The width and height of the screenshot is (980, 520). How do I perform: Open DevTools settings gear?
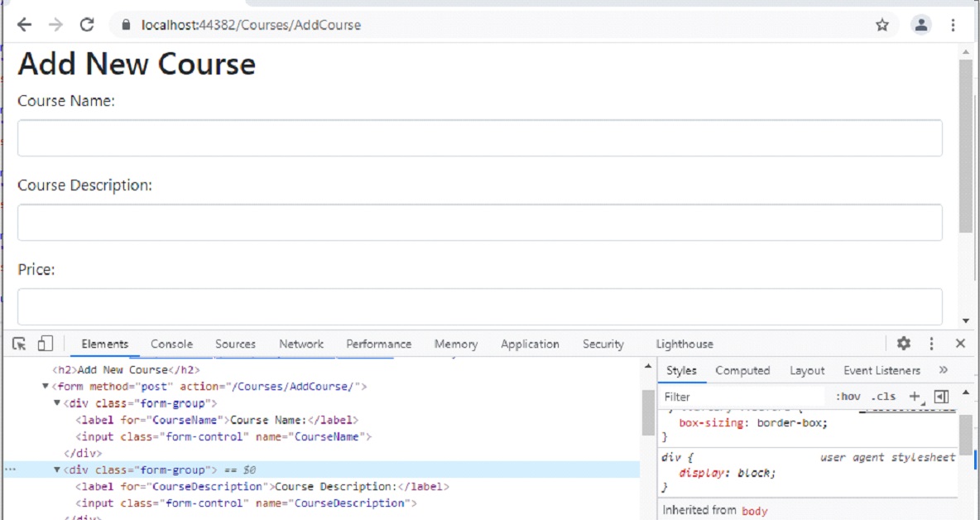pyautogui.click(x=903, y=343)
